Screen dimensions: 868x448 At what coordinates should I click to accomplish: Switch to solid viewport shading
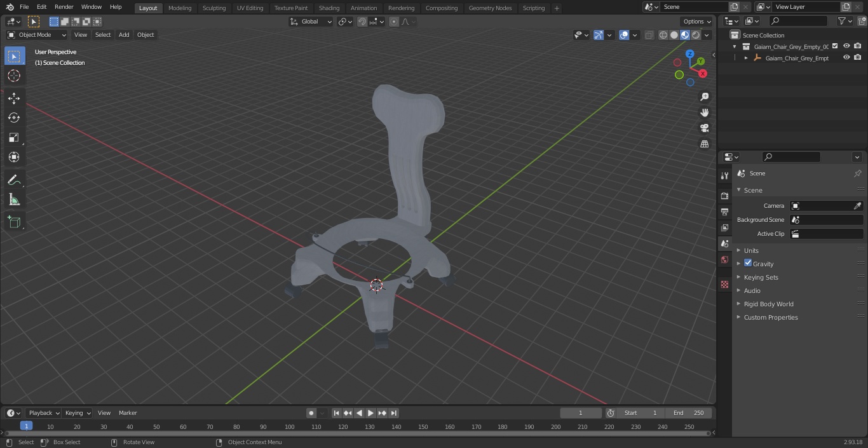tap(674, 35)
